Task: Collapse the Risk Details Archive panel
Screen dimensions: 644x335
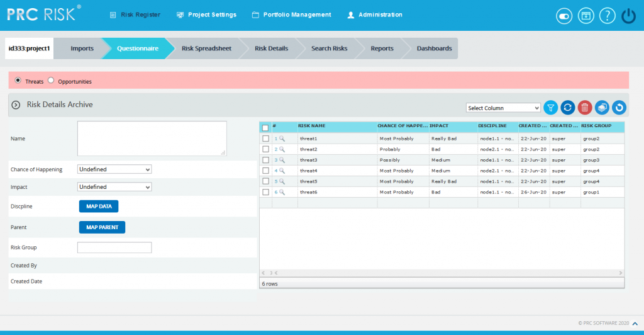Action: (x=16, y=105)
